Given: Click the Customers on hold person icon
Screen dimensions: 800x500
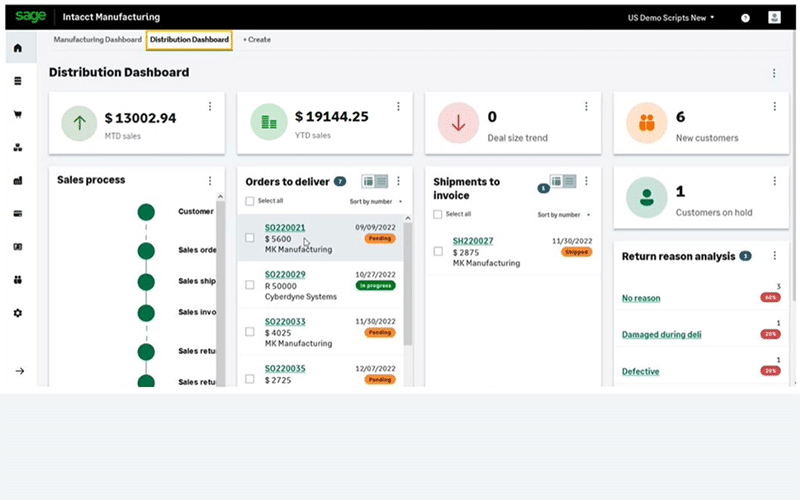Looking at the screenshot, I should click(x=646, y=197).
